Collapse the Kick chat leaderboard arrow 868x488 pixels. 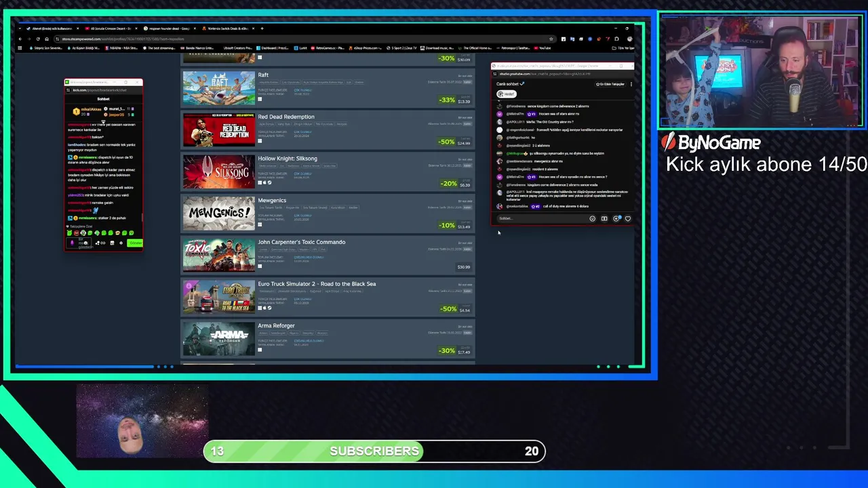(103, 122)
